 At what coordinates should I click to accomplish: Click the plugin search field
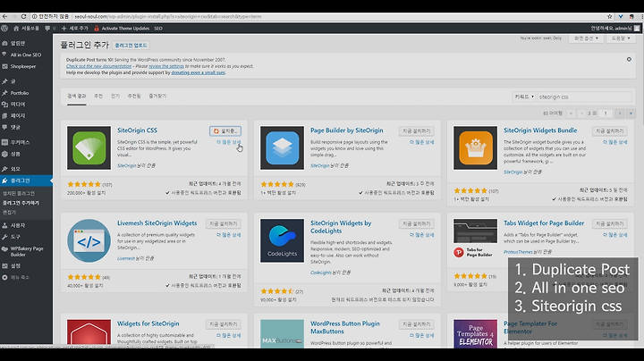click(x=584, y=97)
